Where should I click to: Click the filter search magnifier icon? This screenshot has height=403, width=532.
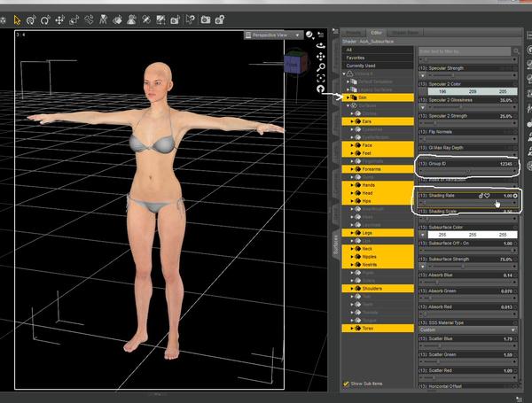click(x=516, y=51)
